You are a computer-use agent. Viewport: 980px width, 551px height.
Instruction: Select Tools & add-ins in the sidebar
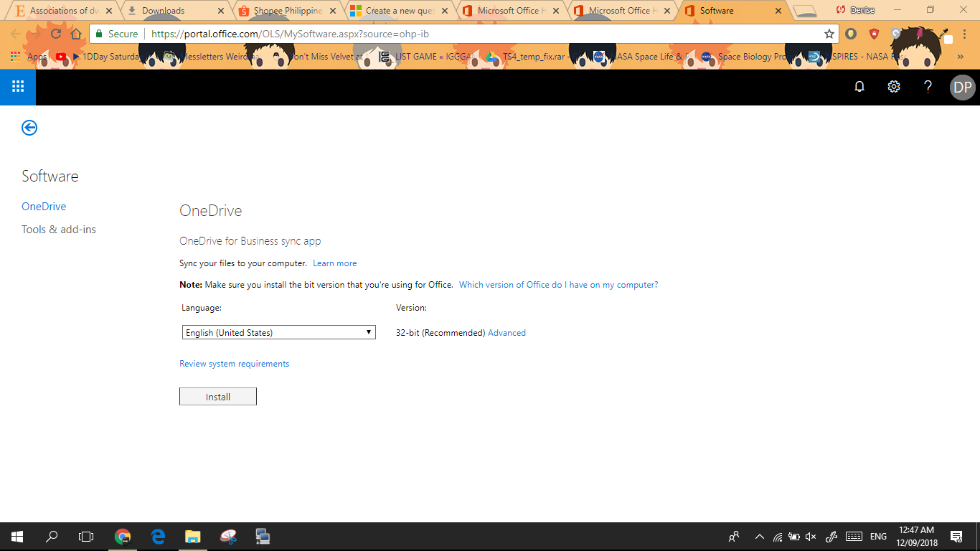pos(59,230)
